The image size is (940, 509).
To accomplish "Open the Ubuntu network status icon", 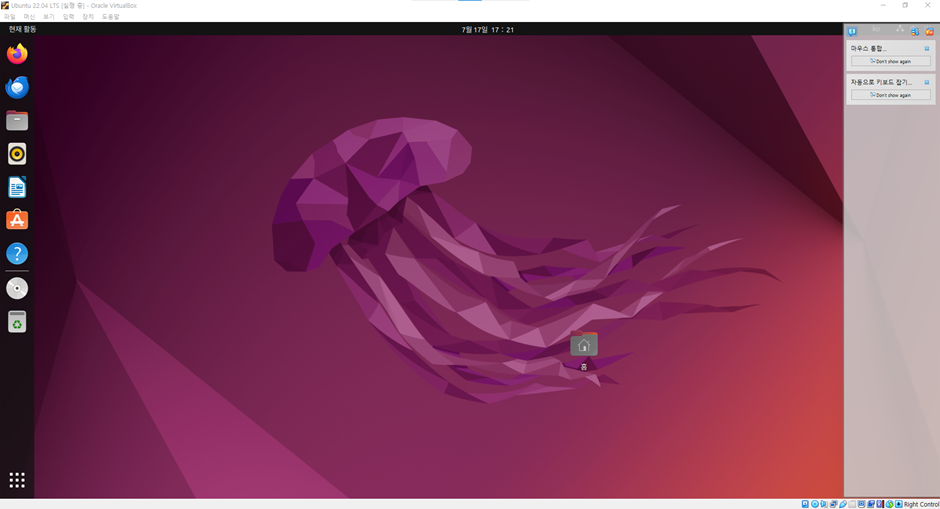I will 900,29.
